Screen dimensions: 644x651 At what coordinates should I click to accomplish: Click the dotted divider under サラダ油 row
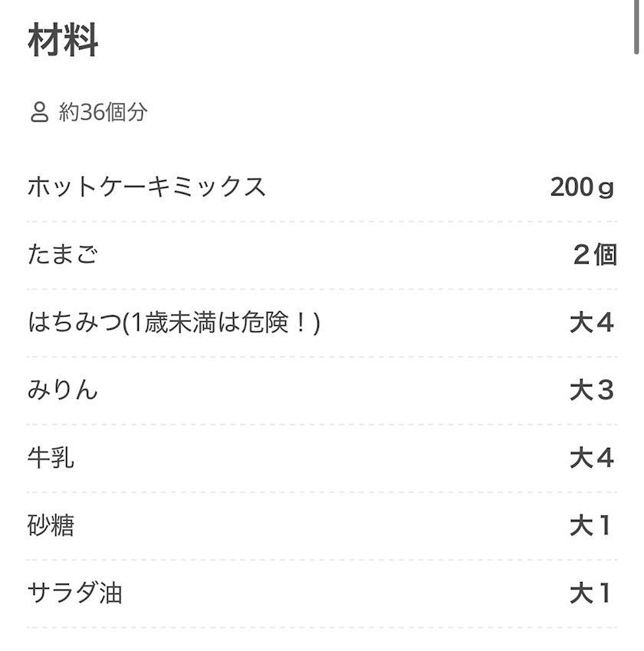pyautogui.click(x=322, y=628)
